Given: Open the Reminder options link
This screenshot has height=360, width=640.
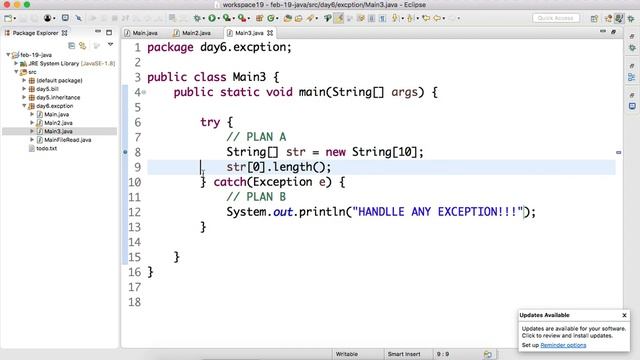Looking at the screenshot, I should [563, 345].
